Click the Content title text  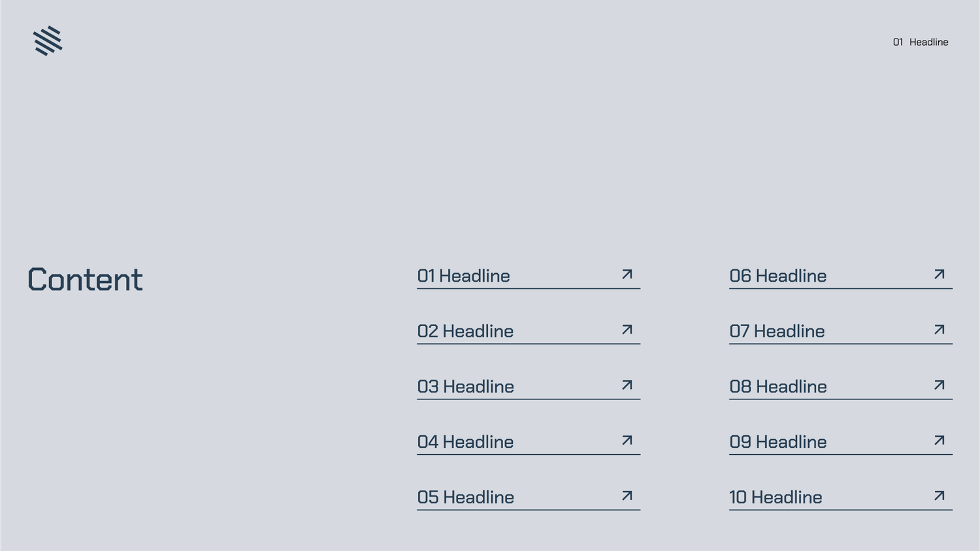[x=85, y=280]
